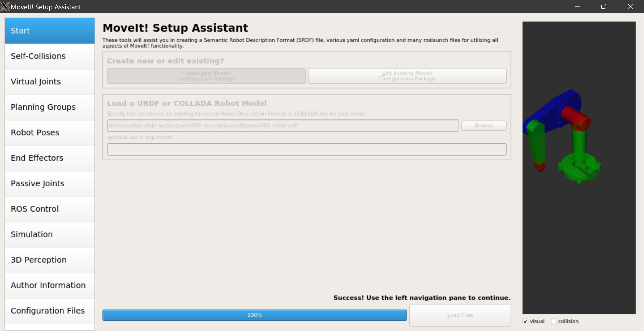Click the URDF file path field
Screen dimensions: 644x331
(x=283, y=126)
